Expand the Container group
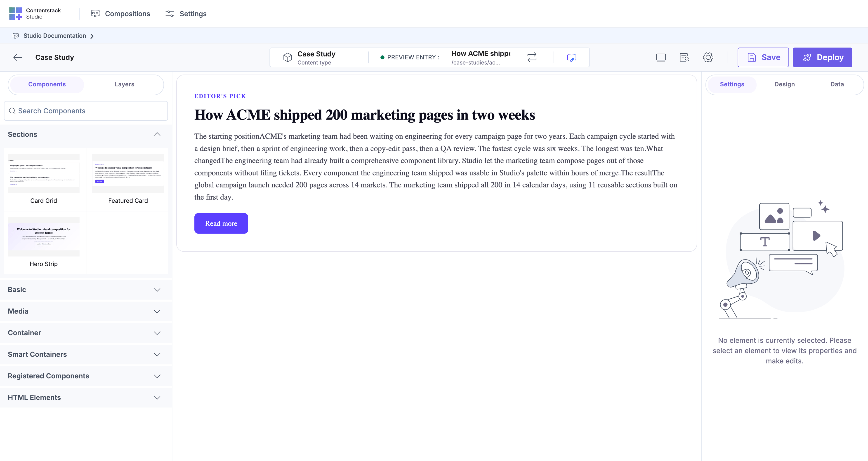868x461 pixels. [86, 333]
